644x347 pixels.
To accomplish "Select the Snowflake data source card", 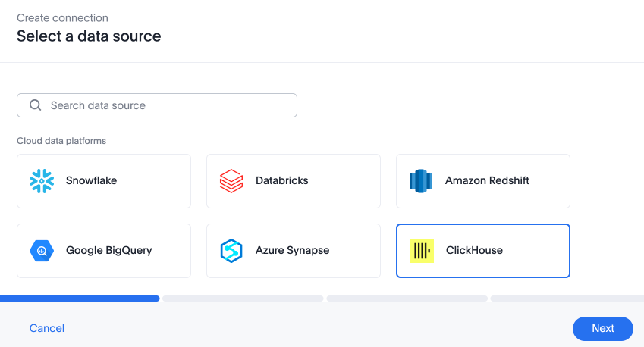I will [104, 181].
